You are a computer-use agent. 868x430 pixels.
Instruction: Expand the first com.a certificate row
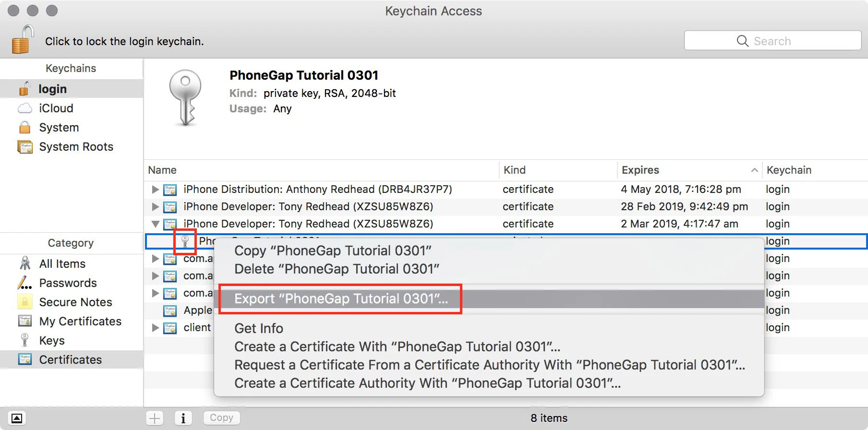pyautogui.click(x=155, y=259)
